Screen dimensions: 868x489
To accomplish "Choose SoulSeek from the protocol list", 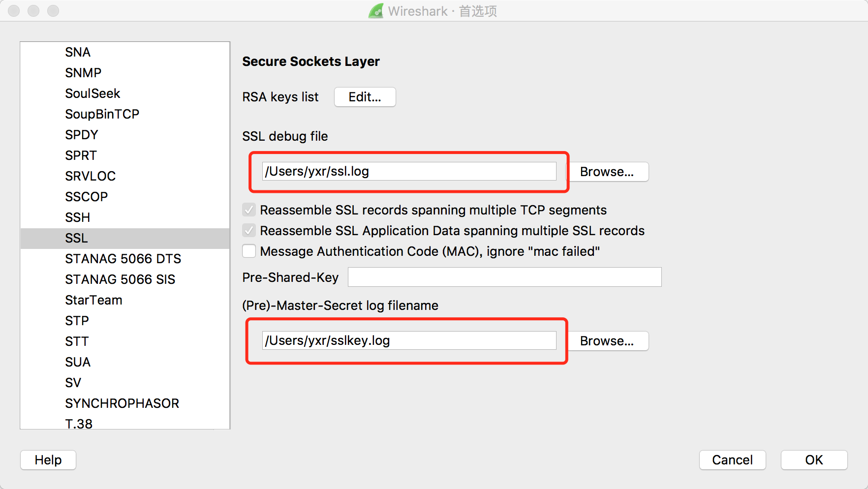I will pos(125,93).
